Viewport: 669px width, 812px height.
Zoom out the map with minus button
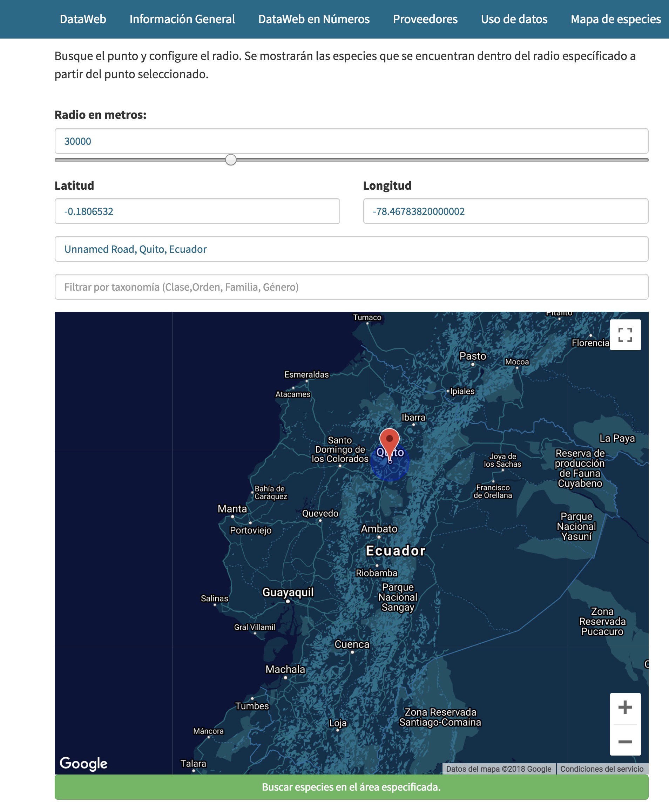pyautogui.click(x=625, y=742)
